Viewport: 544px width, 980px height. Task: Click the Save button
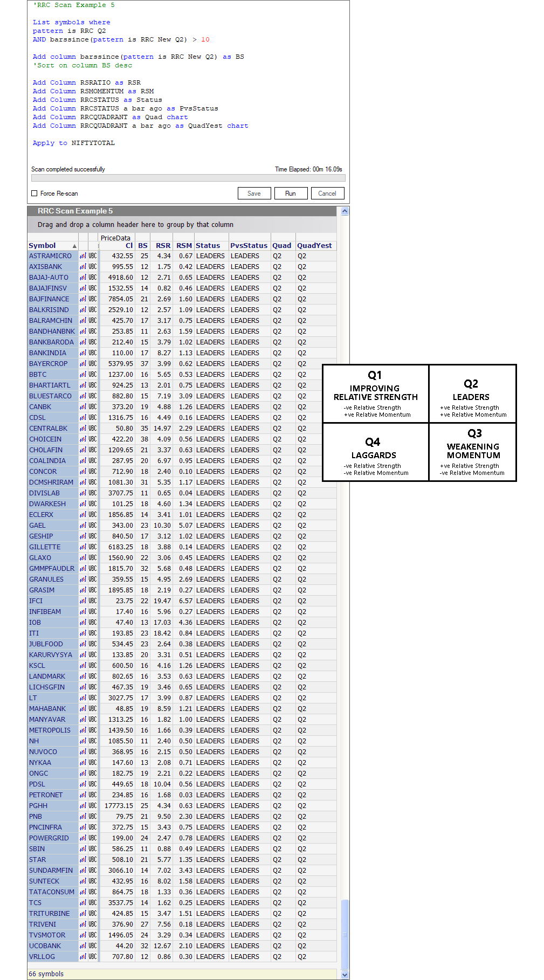click(254, 194)
